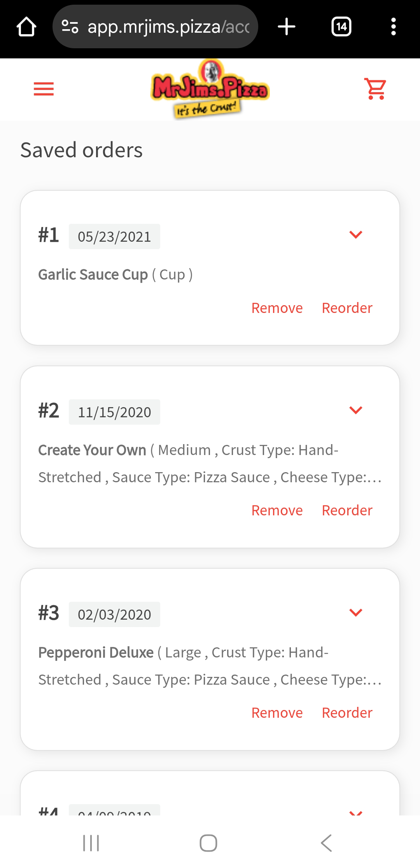Expand saved order #1 details
420x868 pixels.
point(355,235)
